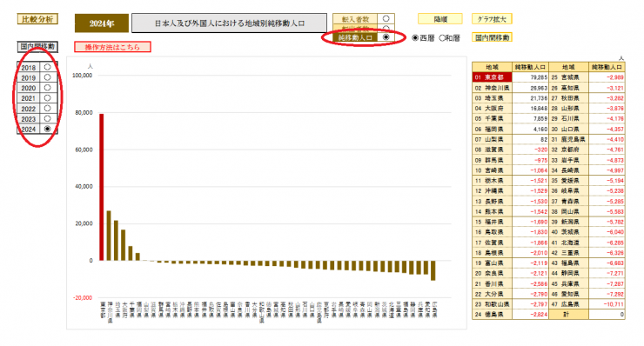The height and width of the screenshot is (346, 644).
Task: Choose the 2022 year radio button
Action: click(48, 109)
